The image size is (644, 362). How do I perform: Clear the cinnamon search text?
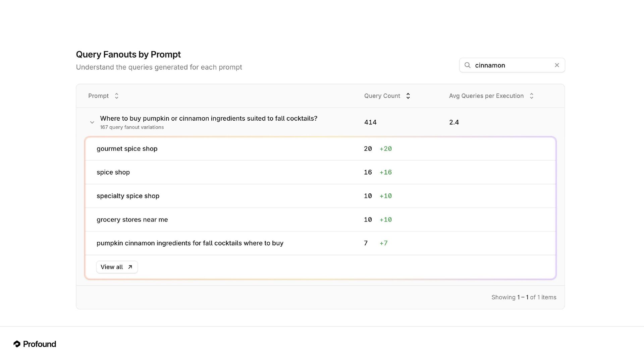coord(557,65)
